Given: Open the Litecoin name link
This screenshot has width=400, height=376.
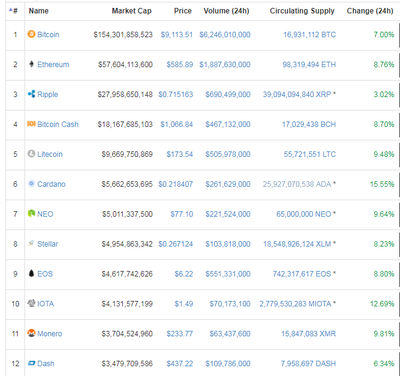Looking at the screenshot, I should pyautogui.click(x=50, y=154).
